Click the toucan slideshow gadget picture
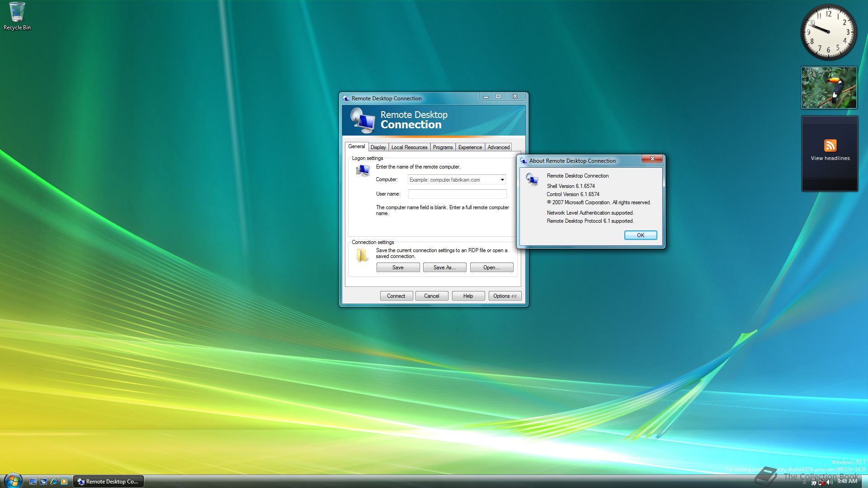This screenshot has height=488, width=868. (x=829, y=88)
